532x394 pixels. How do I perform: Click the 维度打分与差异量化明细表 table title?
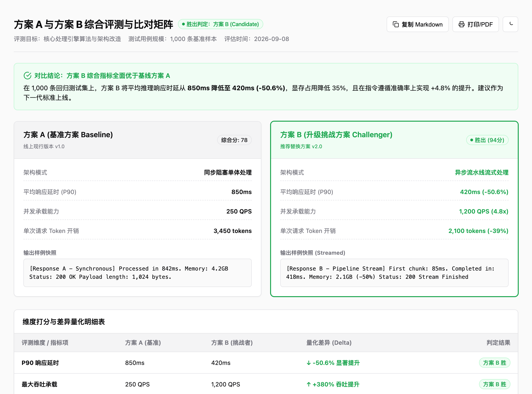click(64, 322)
